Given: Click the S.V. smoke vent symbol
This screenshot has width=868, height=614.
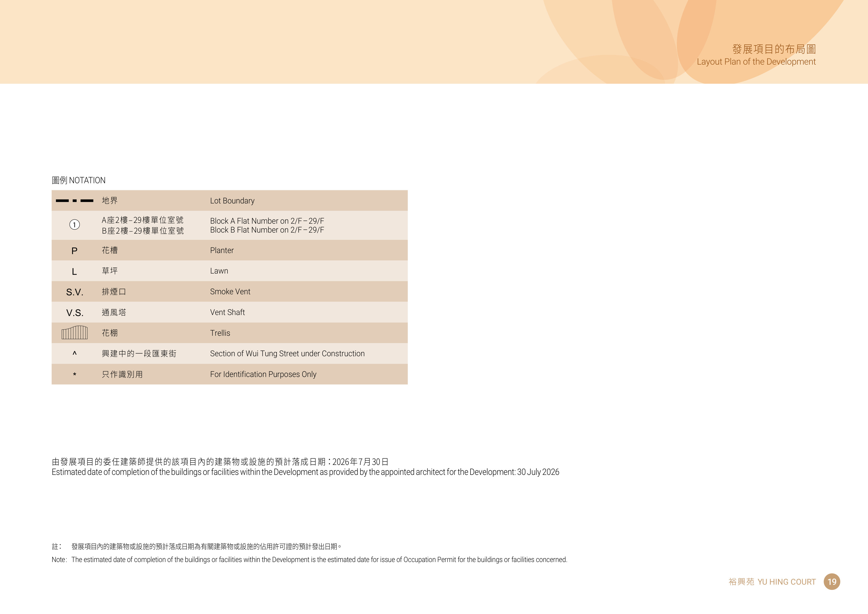Looking at the screenshot, I should 75,292.
